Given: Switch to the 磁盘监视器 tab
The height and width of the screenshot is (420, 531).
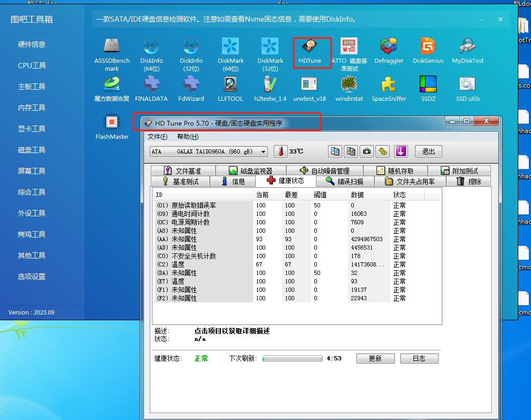Looking at the screenshot, I should (251, 170).
